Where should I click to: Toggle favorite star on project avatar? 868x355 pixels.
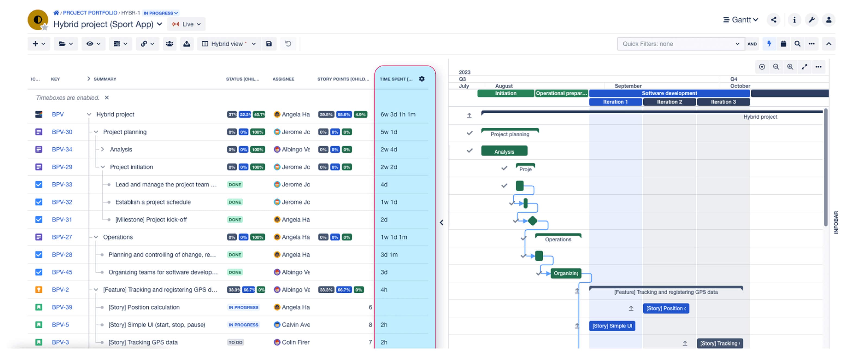[x=44, y=27]
